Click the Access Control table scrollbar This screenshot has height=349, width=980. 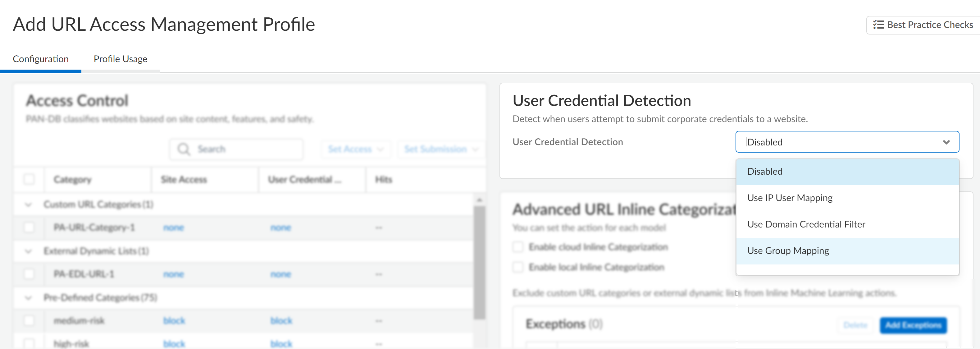479,263
